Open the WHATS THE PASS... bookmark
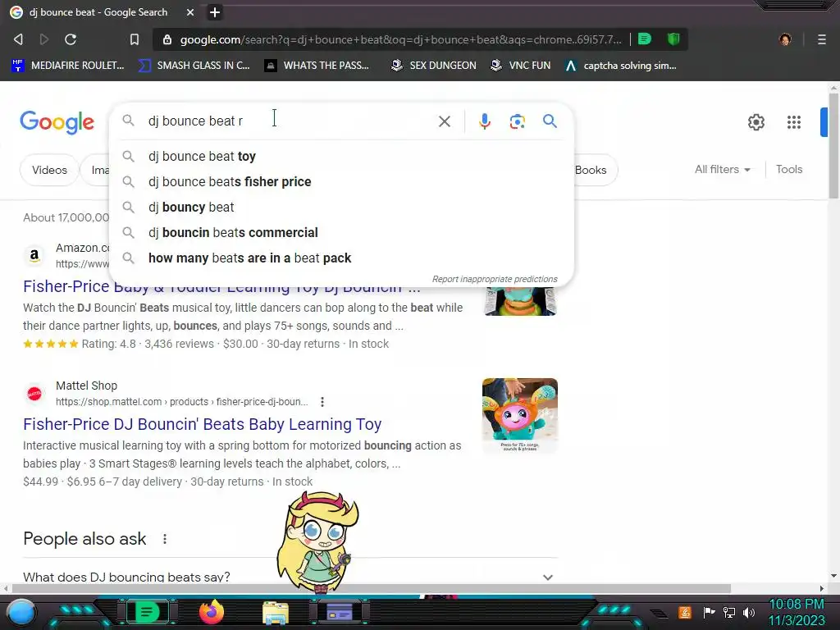Viewport: 840px width, 630px height. click(x=317, y=66)
